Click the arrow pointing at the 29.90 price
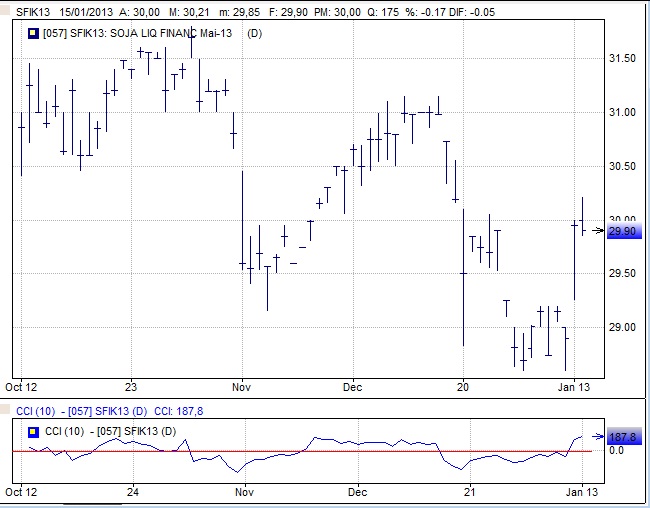Viewport: 650px width, 508px height. pos(598,231)
